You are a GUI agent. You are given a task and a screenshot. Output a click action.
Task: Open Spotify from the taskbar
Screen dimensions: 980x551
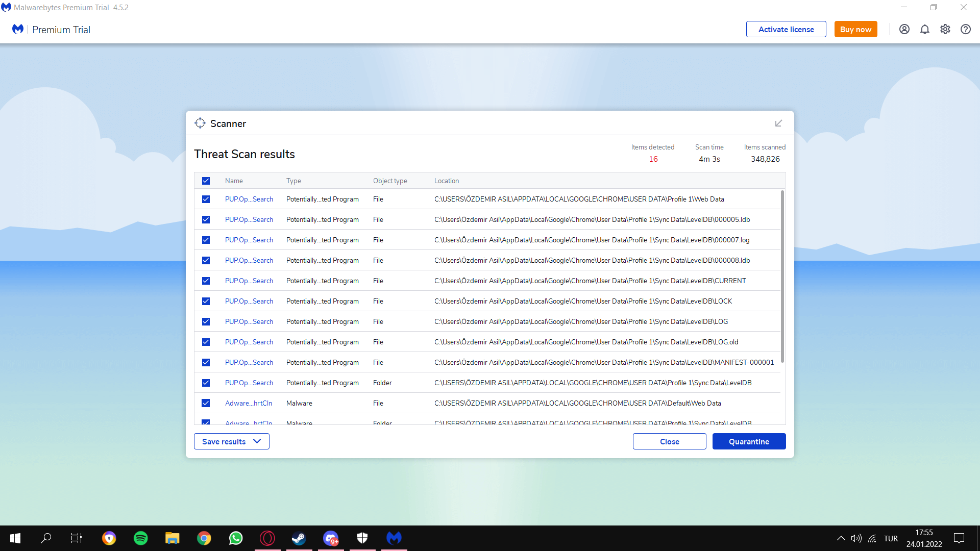140,538
